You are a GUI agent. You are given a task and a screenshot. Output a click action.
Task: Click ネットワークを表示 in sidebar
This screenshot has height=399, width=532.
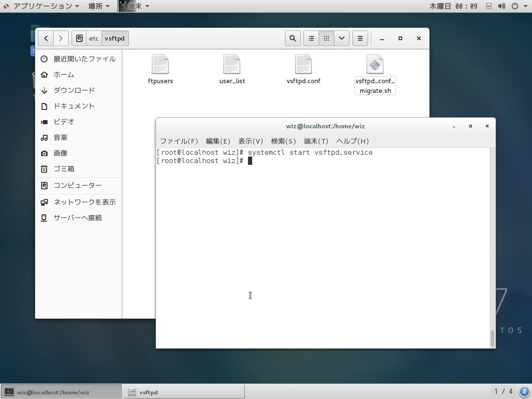click(x=79, y=202)
